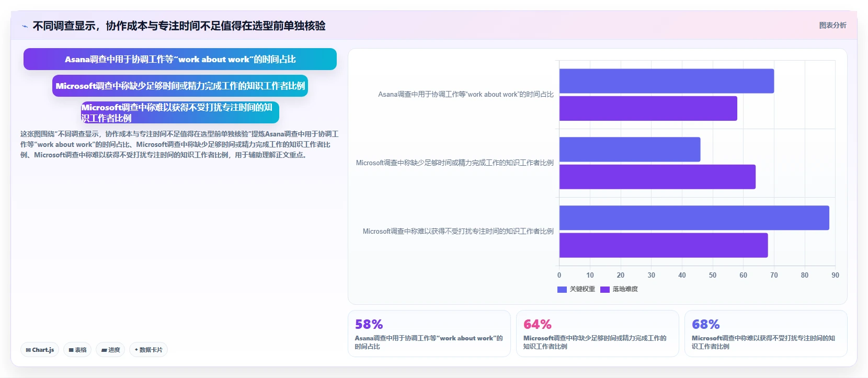Click the 落地难度 legend label
Image resolution: width=868 pixels, height=378 pixels.
click(x=625, y=289)
